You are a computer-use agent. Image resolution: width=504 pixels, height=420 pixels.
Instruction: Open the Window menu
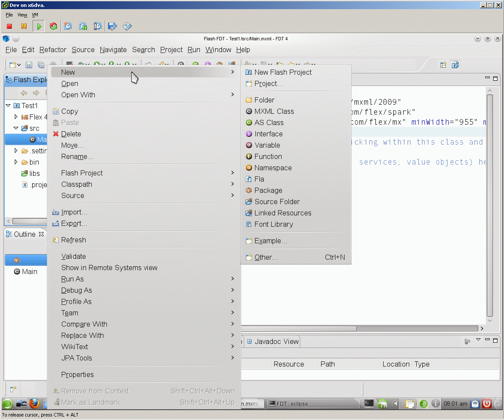pos(218,50)
